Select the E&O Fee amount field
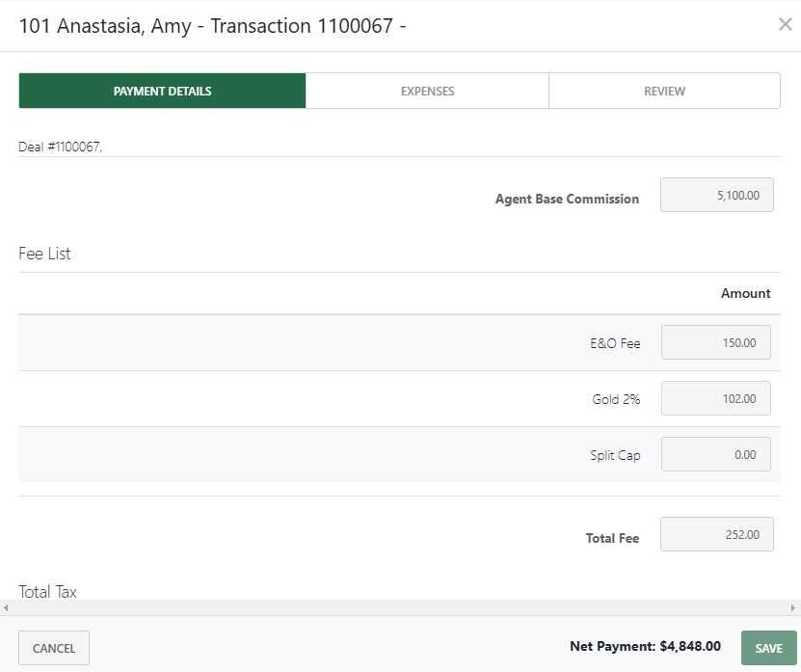The width and height of the screenshot is (801, 672). tap(715, 342)
